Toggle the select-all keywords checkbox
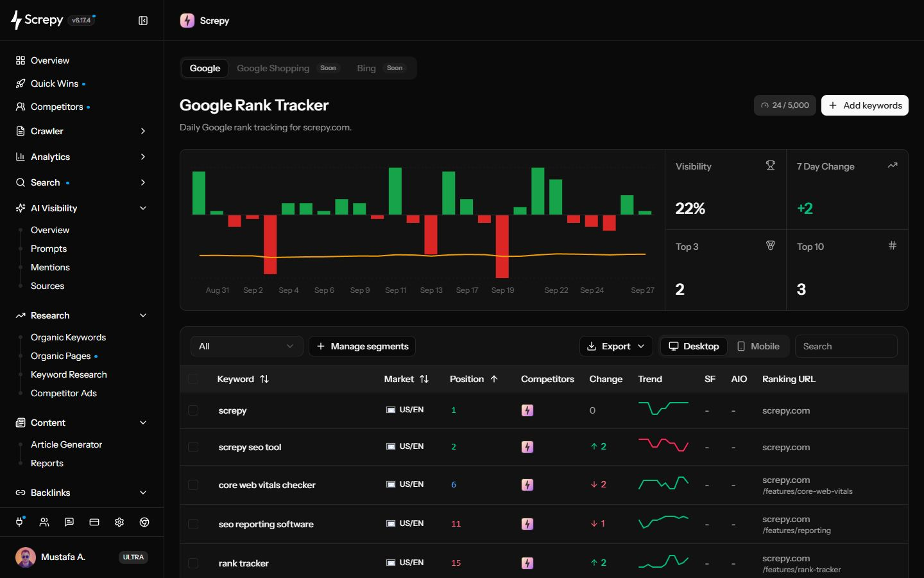This screenshot has height=578, width=924. pos(193,379)
